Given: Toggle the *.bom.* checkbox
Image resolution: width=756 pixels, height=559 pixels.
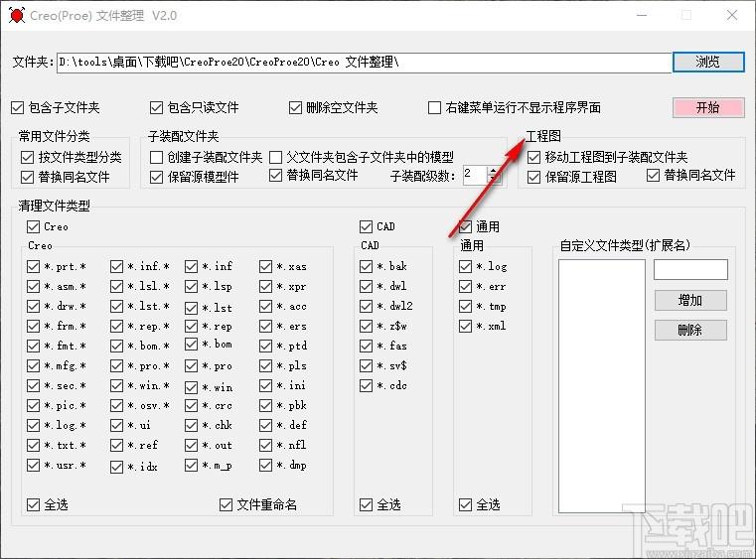Looking at the screenshot, I should [116, 346].
